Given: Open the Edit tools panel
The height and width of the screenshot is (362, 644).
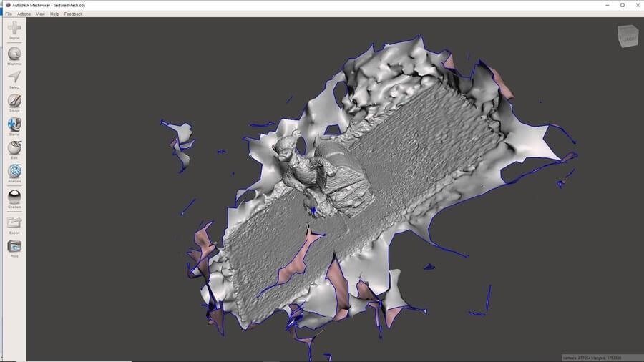Looking at the screenshot, I should (x=14, y=148).
